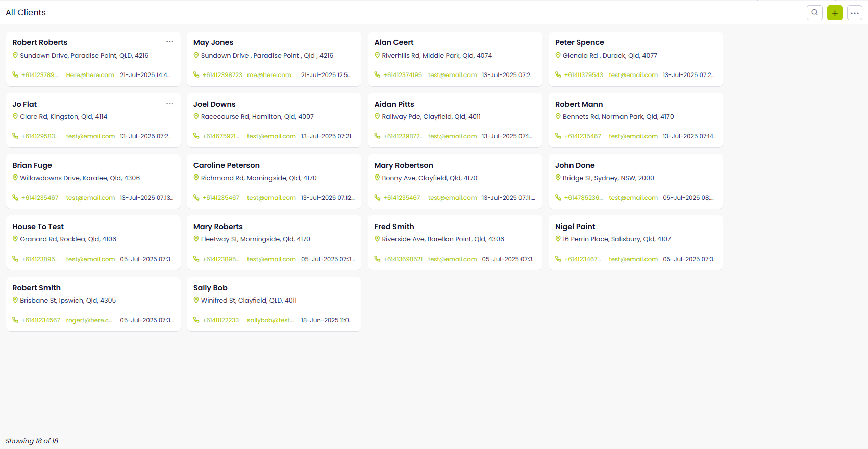The height and width of the screenshot is (449, 868).
Task: Select address Clare Rd, Kingston, Qld, 4114
Action: pos(64,117)
